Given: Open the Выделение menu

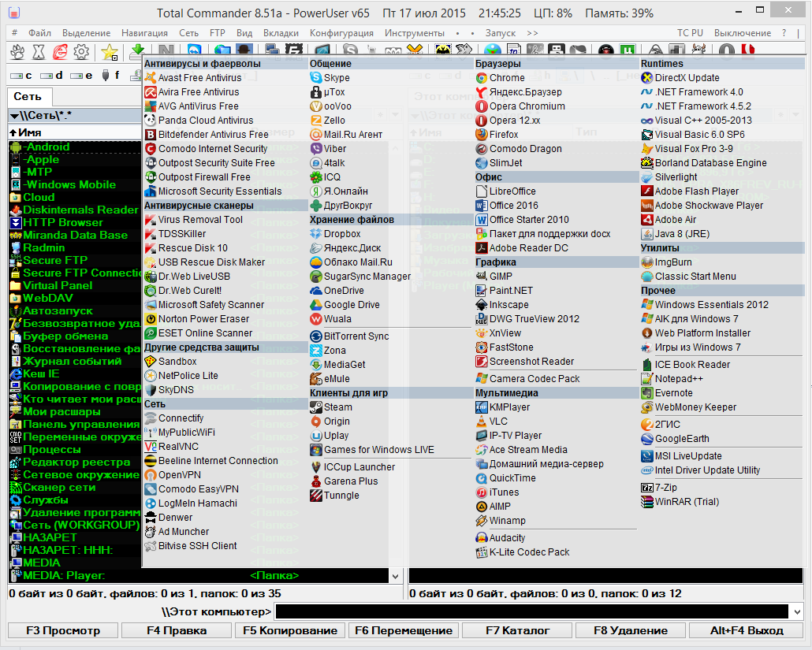Looking at the screenshot, I should [x=87, y=33].
